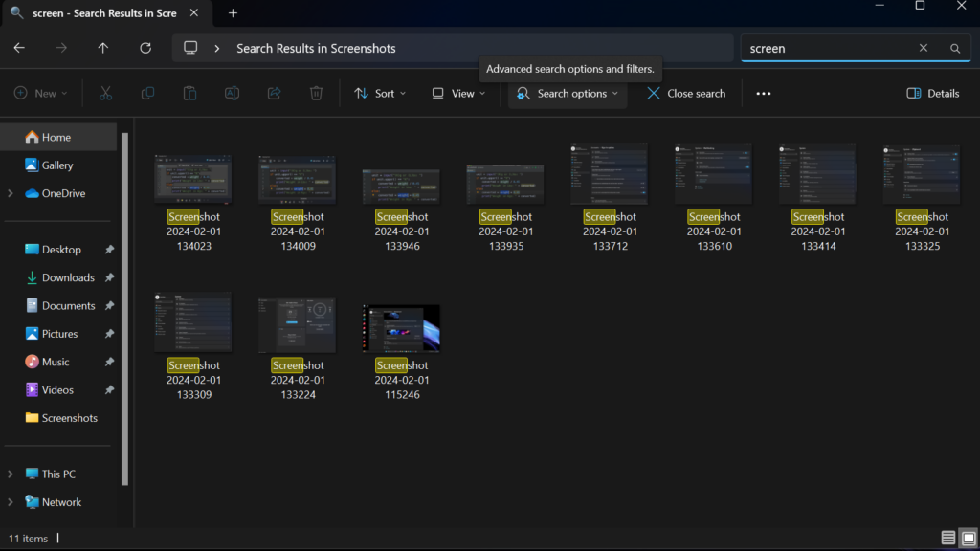Screen dimensions: 980x551
Task: Switch to details view via status bar icon
Action: point(947,538)
